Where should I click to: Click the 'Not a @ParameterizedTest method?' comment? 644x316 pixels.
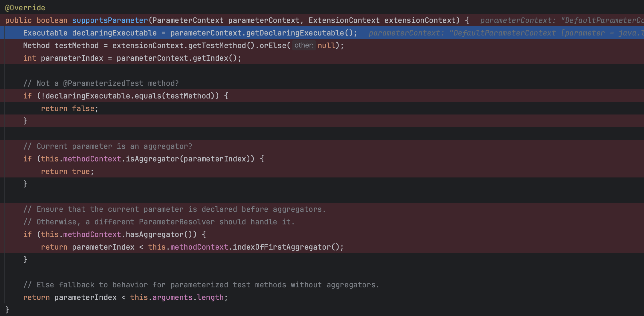(x=101, y=83)
